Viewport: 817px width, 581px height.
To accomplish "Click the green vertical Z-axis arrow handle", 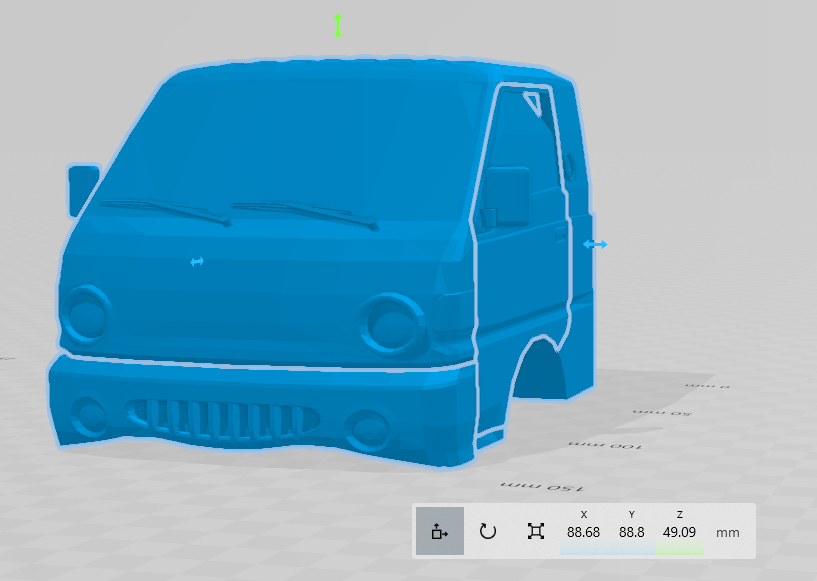I will click(338, 26).
